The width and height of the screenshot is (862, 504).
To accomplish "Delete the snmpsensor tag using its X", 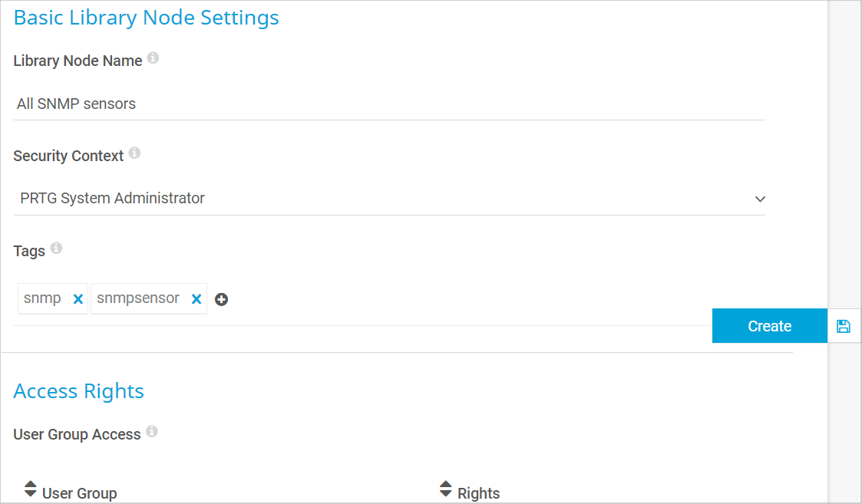I will [x=197, y=299].
